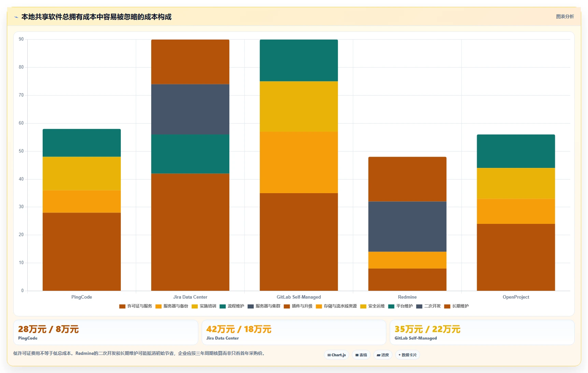Click the GitLab Self-Managed x-axis label
Screen dimensions: 588x373
pyautogui.click(x=299, y=297)
